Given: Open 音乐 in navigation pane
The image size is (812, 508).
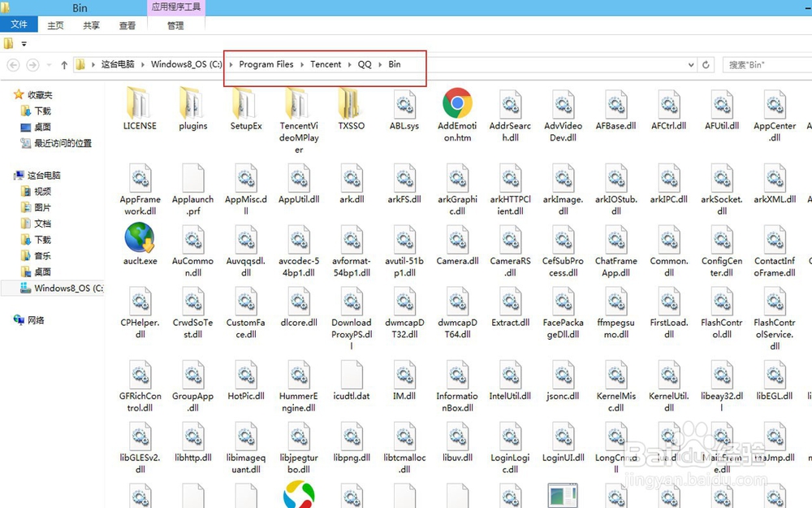Looking at the screenshot, I should pyautogui.click(x=42, y=255).
